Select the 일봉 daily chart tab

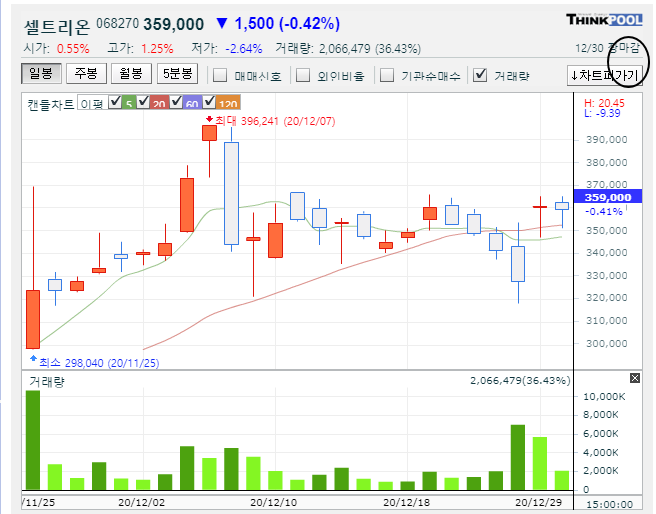41,74
